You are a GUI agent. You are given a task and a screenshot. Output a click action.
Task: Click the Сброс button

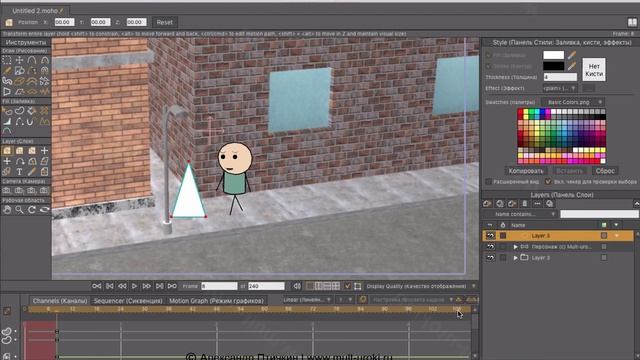(x=605, y=171)
